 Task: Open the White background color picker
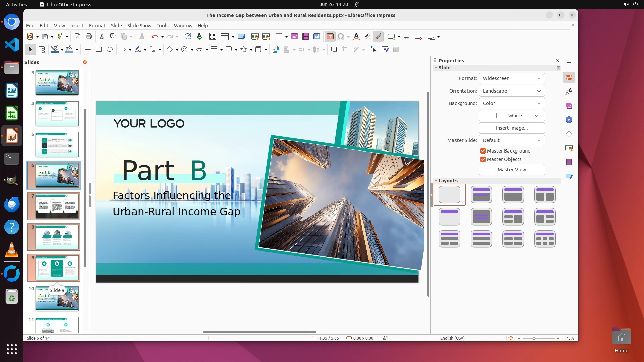tap(512, 116)
